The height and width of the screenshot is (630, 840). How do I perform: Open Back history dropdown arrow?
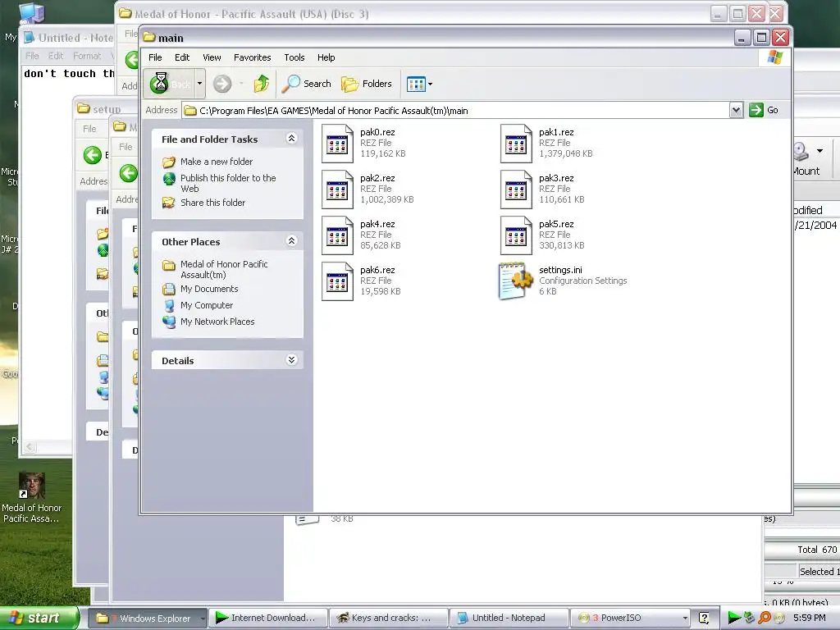[x=200, y=84]
